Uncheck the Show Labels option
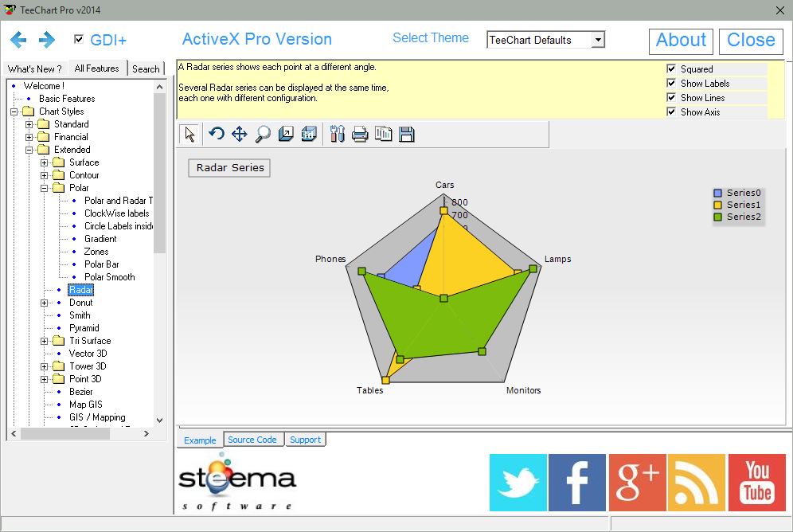Viewport: 793px width, 532px height. (671, 83)
